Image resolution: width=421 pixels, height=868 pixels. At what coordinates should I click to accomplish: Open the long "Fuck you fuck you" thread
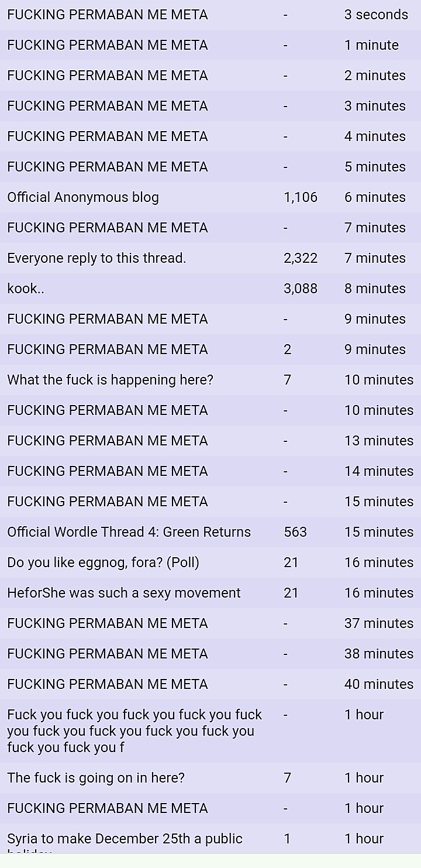pyautogui.click(x=134, y=730)
